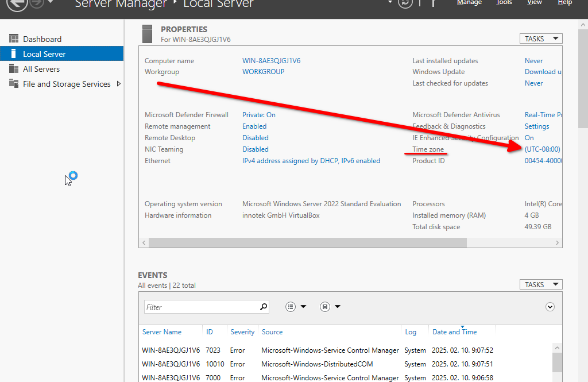Open the save query disk icon

pyautogui.click(x=325, y=307)
